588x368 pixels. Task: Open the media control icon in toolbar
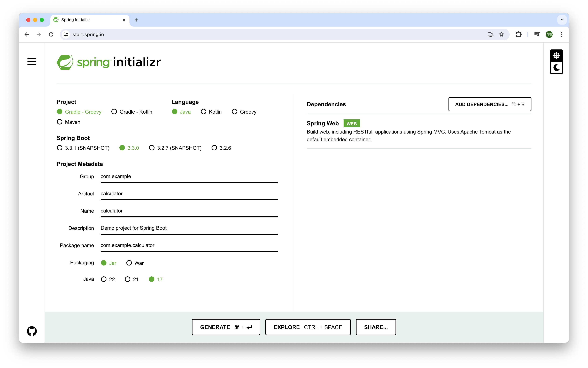coord(537,34)
